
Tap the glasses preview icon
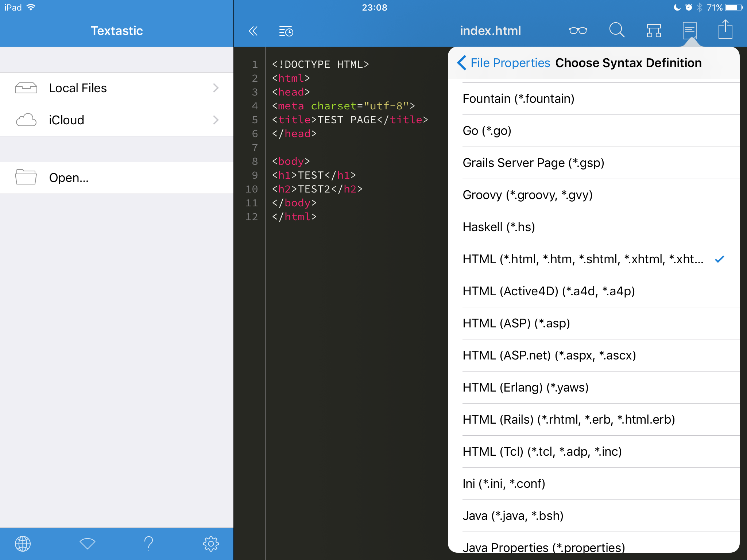click(578, 31)
